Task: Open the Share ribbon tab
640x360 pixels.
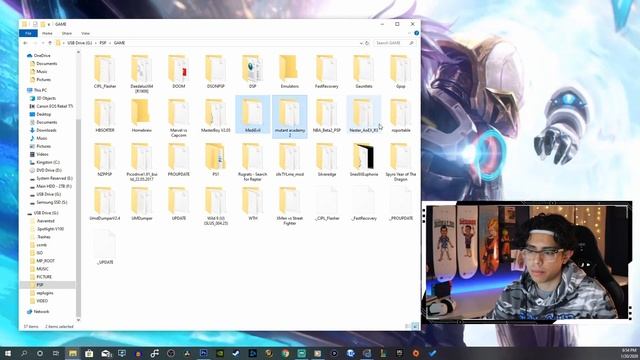Action: pyautogui.click(x=67, y=33)
